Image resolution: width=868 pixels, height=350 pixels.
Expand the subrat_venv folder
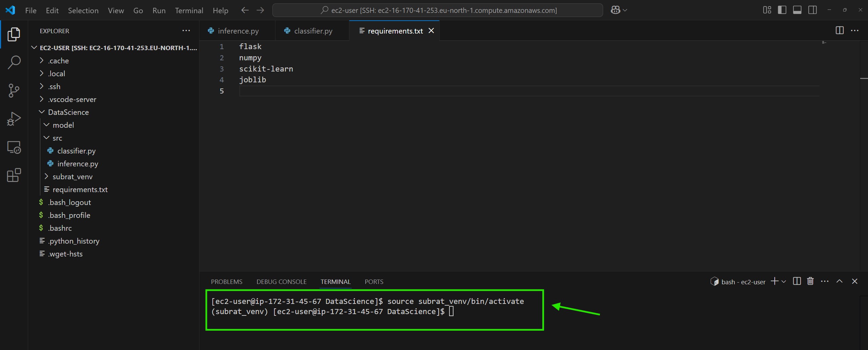coord(72,177)
